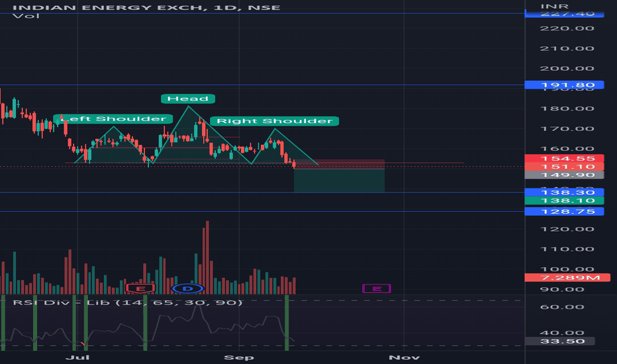Select the short position green target zone
This screenshot has width=617, height=364.
339,181
